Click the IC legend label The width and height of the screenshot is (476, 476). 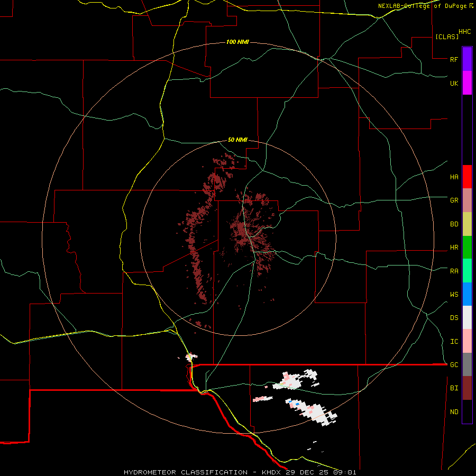click(454, 342)
